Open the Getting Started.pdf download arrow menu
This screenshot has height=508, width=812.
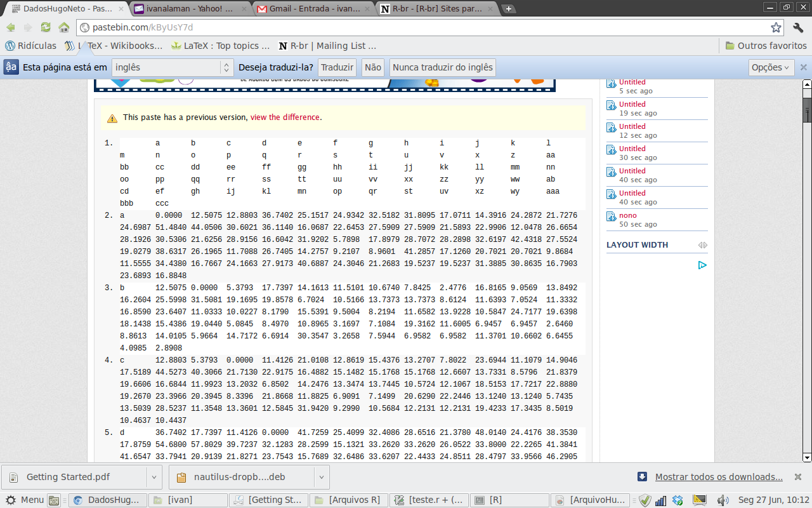pos(154,477)
